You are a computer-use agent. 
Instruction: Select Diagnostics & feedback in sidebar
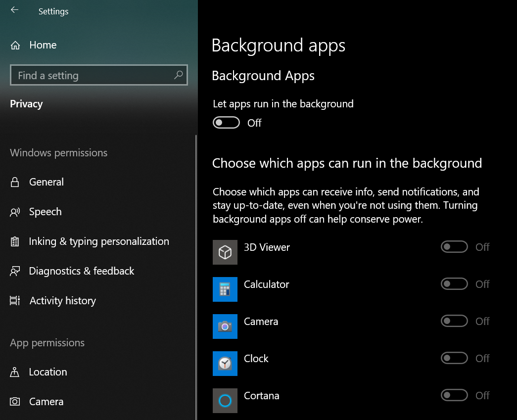click(81, 271)
